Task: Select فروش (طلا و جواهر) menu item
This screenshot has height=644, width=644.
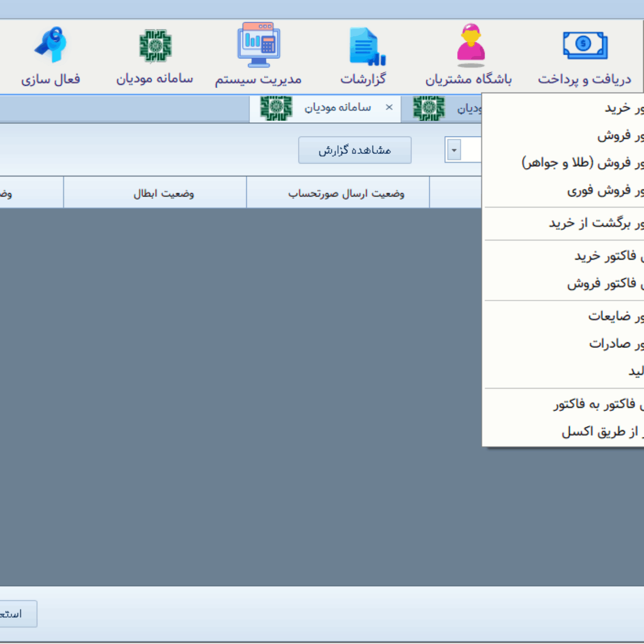Action: coord(581,163)
